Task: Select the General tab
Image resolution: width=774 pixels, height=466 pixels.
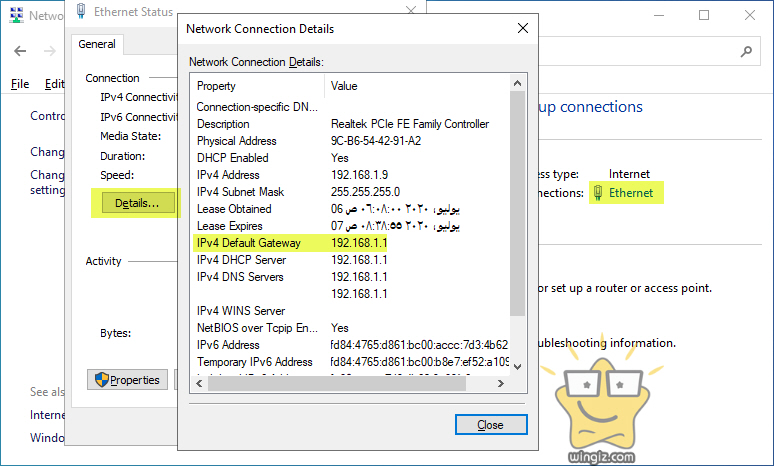Action: 97,44
